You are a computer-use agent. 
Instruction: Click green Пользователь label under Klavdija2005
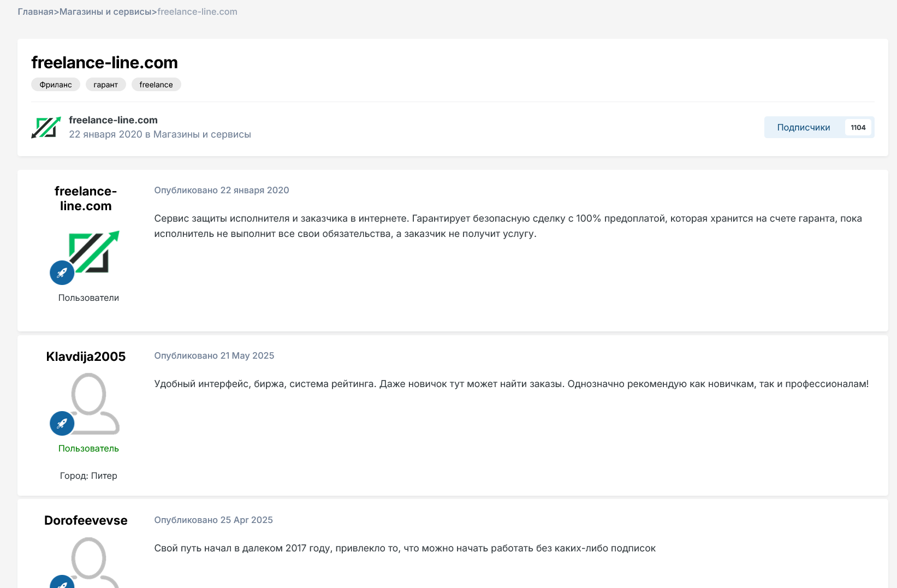pos(88,448)
